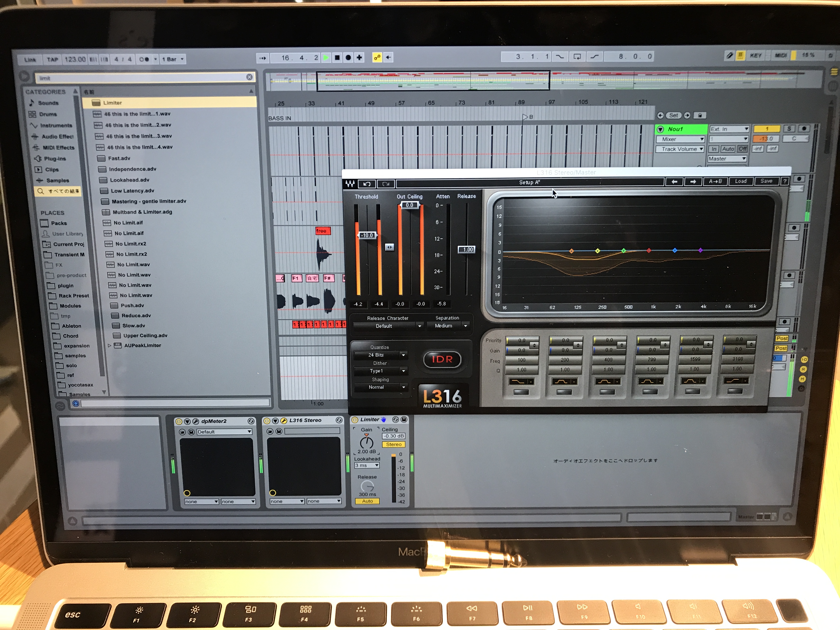Toggle Draw Mode pencil icon
840x630 pixels.
(729, 56)
